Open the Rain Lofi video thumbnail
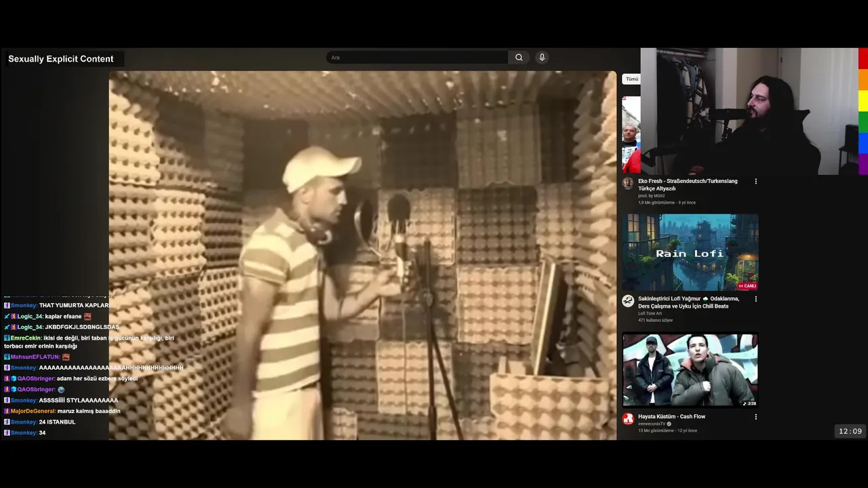The width and height of the screenshot is (868, 488). [x=690, y=252]
